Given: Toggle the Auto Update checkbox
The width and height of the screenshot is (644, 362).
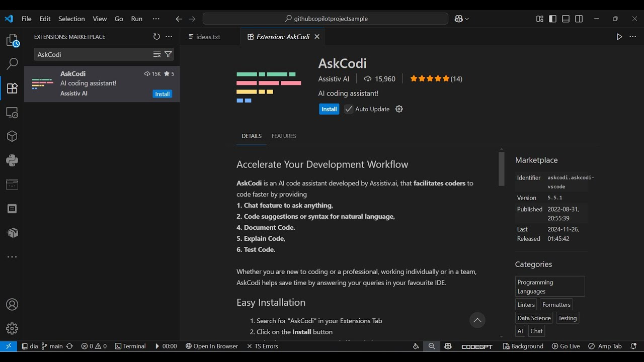Looking at the screenshot, I should (x=349, y=109).
